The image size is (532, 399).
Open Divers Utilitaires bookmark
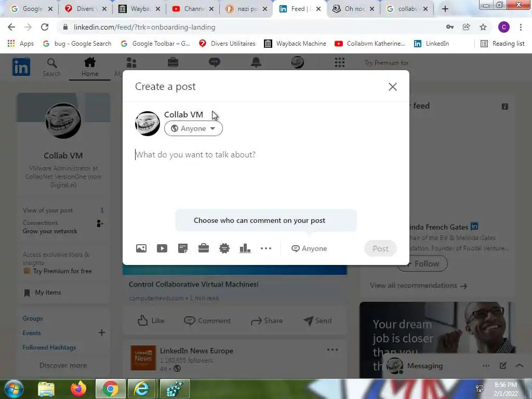227,44
